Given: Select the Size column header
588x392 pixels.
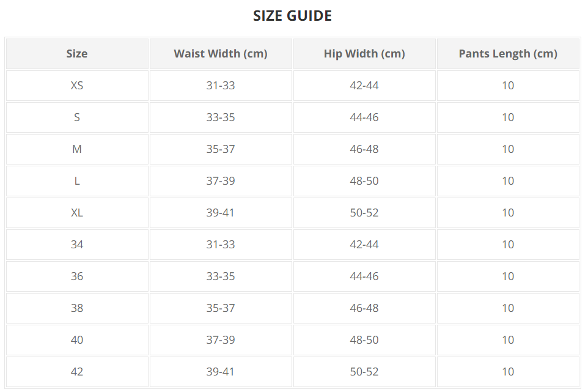Looking at the screenshot, I should click(77, 54).
